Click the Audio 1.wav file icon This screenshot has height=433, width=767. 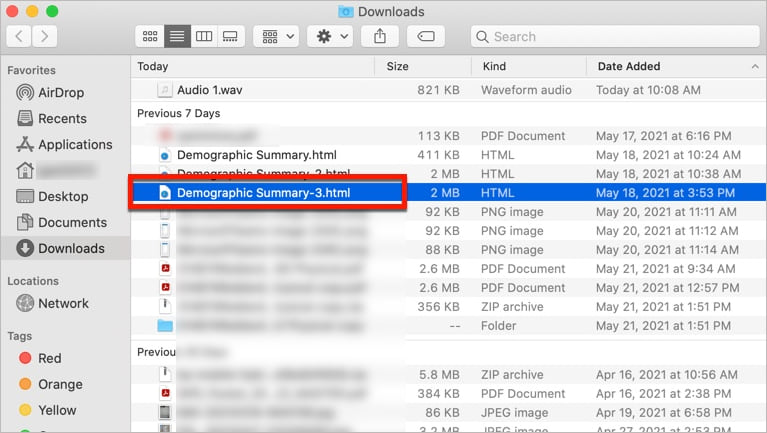coord(165,90)
